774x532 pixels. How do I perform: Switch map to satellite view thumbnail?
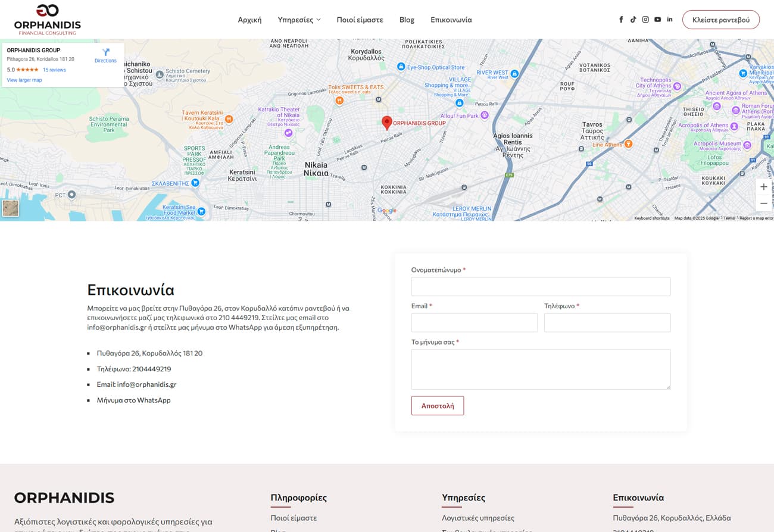11,208
